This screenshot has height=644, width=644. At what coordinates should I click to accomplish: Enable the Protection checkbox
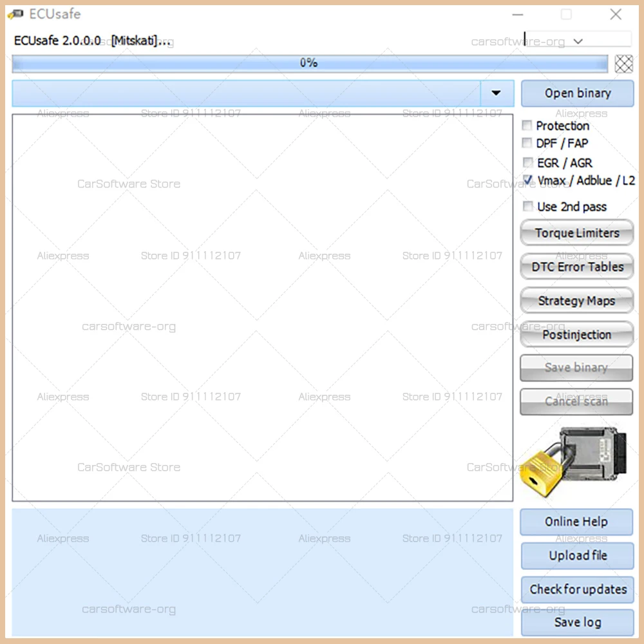coord(527,125)
